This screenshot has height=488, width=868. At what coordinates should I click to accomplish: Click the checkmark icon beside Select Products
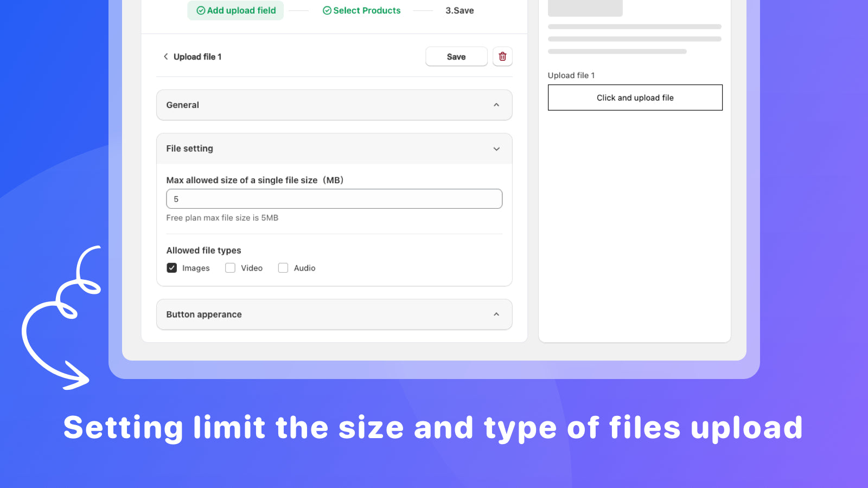click(327, 10)
